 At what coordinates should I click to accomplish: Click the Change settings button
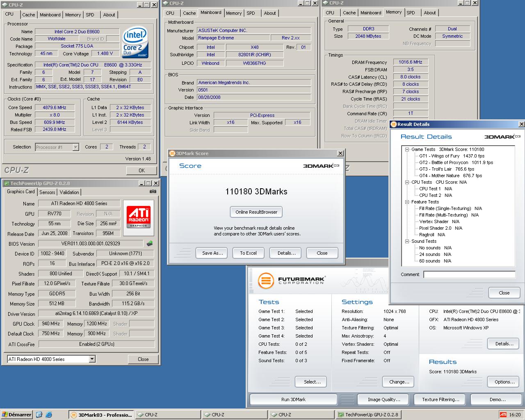point(399,382)
